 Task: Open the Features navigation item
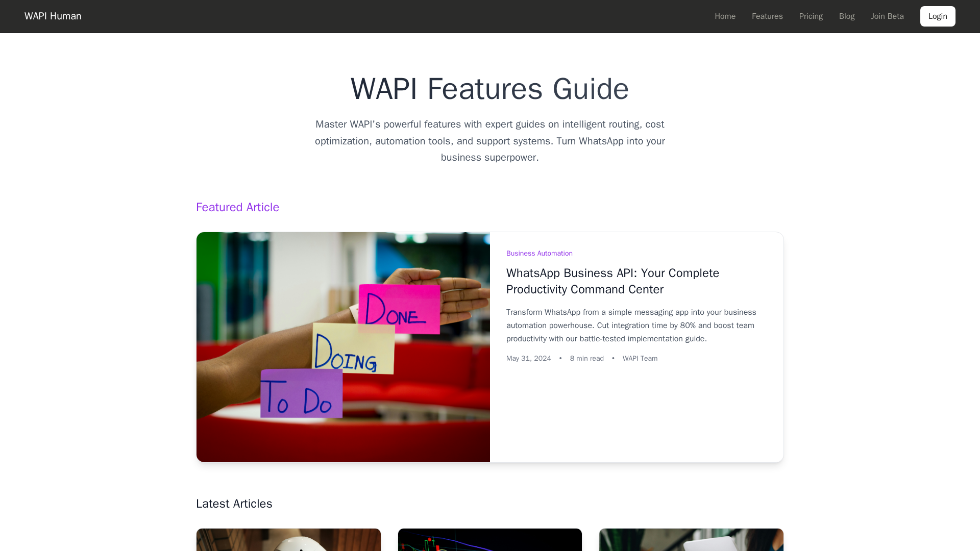click(x=767, y=16)
